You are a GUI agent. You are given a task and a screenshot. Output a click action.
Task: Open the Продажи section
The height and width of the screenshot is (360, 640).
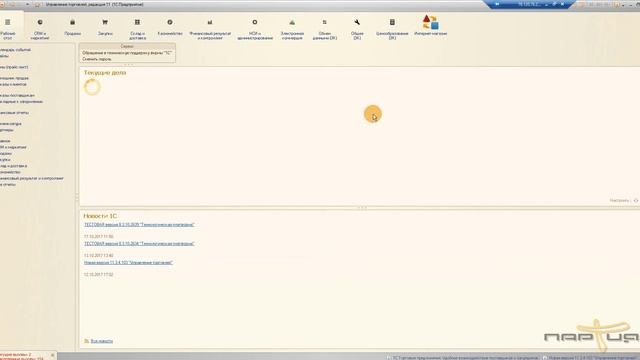[73, 27]
